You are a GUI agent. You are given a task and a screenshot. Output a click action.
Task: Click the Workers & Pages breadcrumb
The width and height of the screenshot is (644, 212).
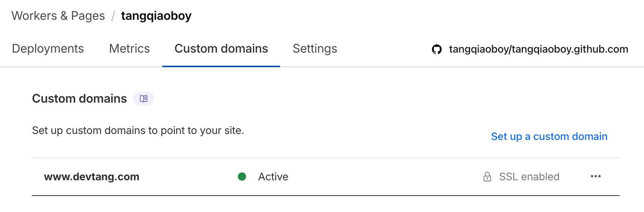click(58, 16)
